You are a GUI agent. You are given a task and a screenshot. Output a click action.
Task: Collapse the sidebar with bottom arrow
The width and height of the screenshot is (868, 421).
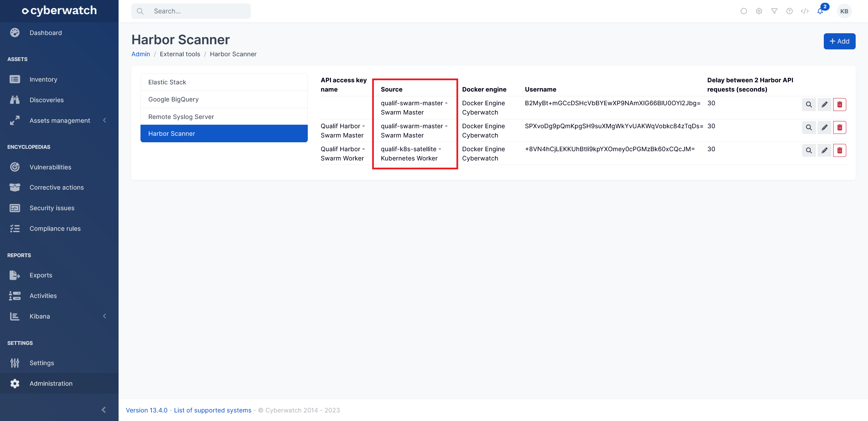pos(104,410)
